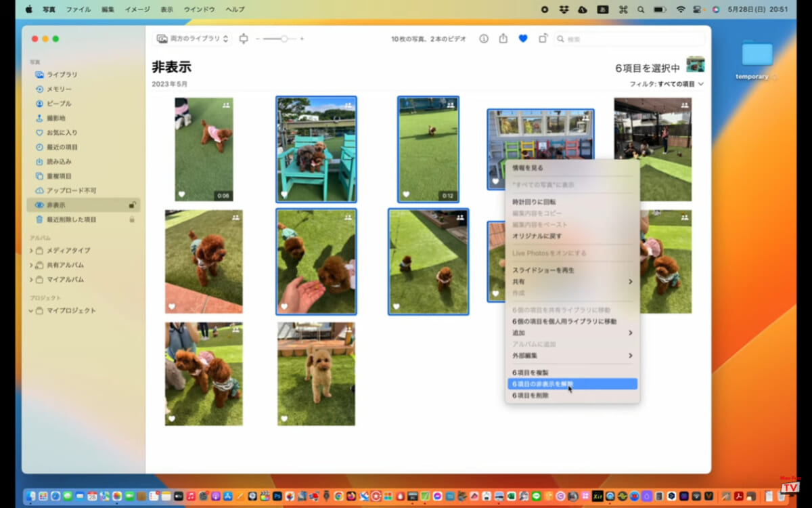Screen dimensions: 812x508
Task: Click the info button in toolbar
Action: [x=484, y=39]
